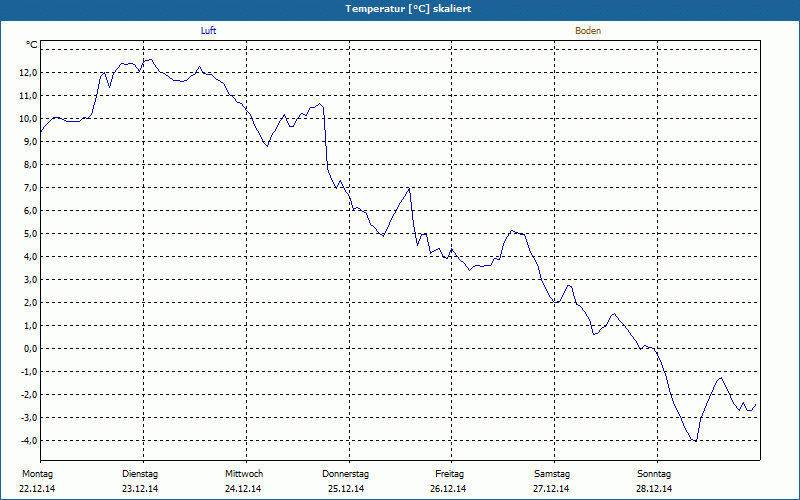Screen dimensions: 800x500
Task: Click the 1,0 y-axis value
Action: coord(30,326)
